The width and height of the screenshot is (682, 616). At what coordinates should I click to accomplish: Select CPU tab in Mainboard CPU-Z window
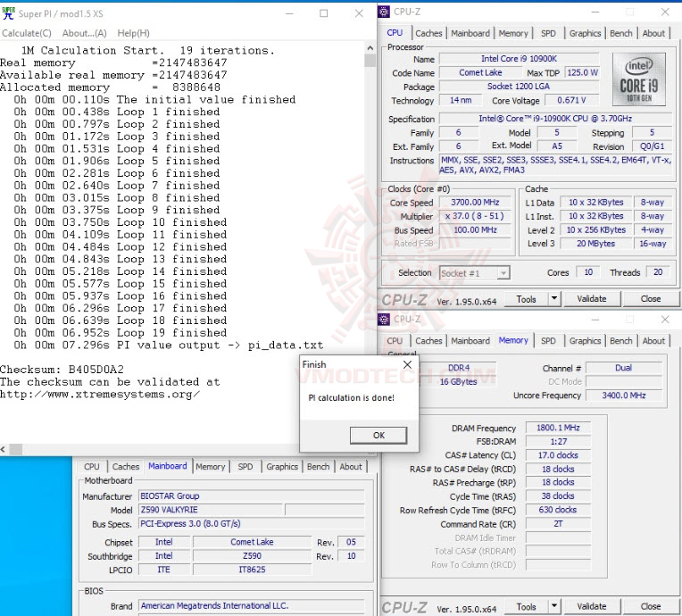tap(92, 466)
